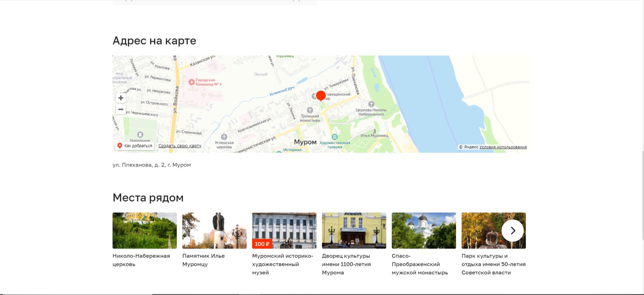Select Городская больница № 3 hospital marker
Viewport: 644px width, 295px height.
point(191,82)
